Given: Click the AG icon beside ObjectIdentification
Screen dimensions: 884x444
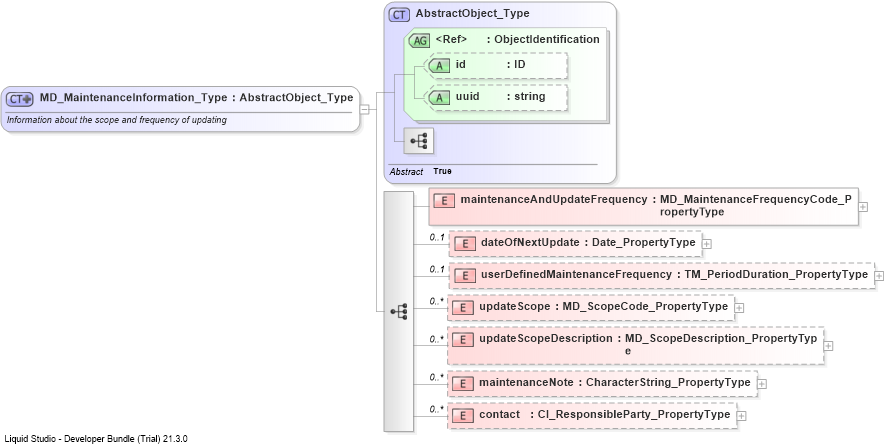Looking at the screenshot, I should [x=419, y=41].
